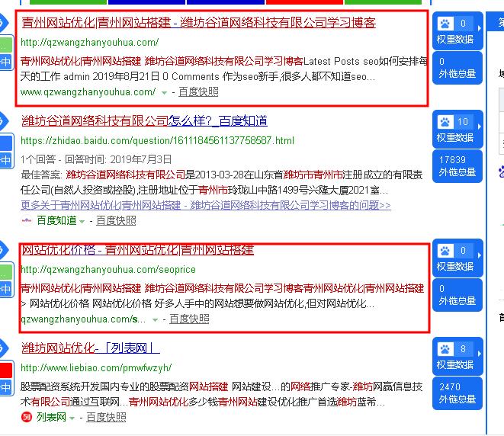Viewport: 504px width, 436px height.
Task: Click URL http://qzwangzhanyouhua.com/seoprice
Action: 108,270
